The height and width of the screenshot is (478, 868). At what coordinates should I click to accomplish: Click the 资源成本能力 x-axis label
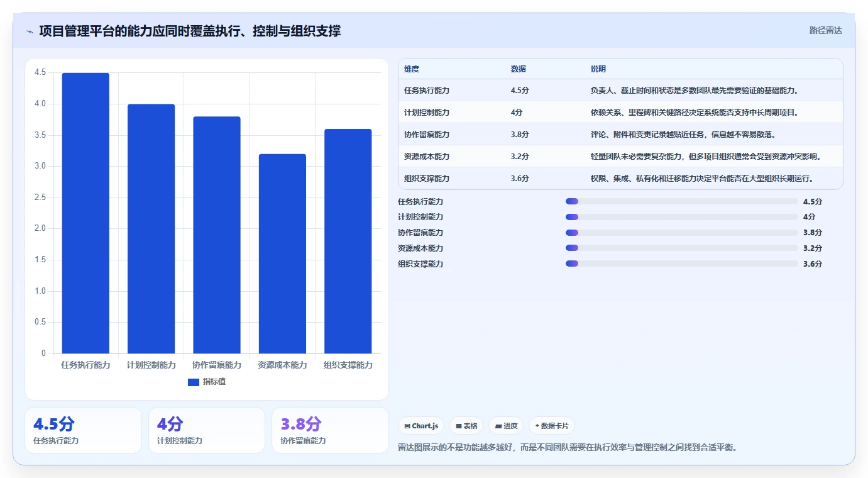282,365
